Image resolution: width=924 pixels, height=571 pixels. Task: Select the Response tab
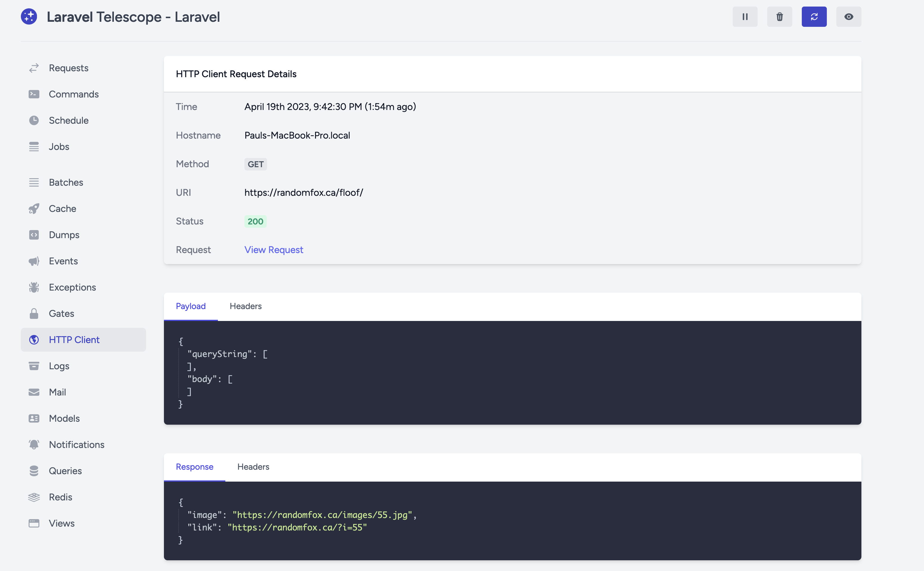[194, 467]
